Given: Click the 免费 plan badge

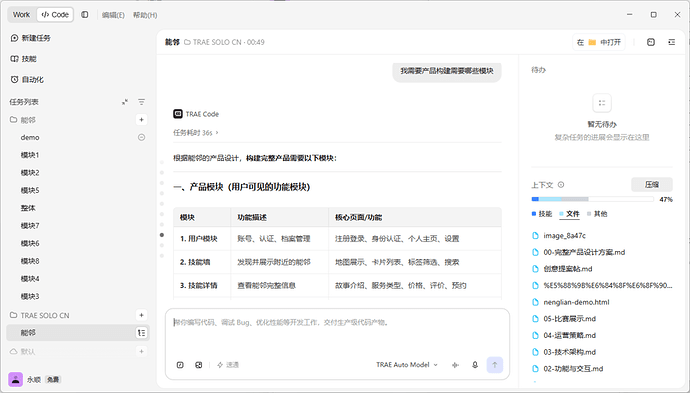Looking at the screenshot, I should click(53, 379).
